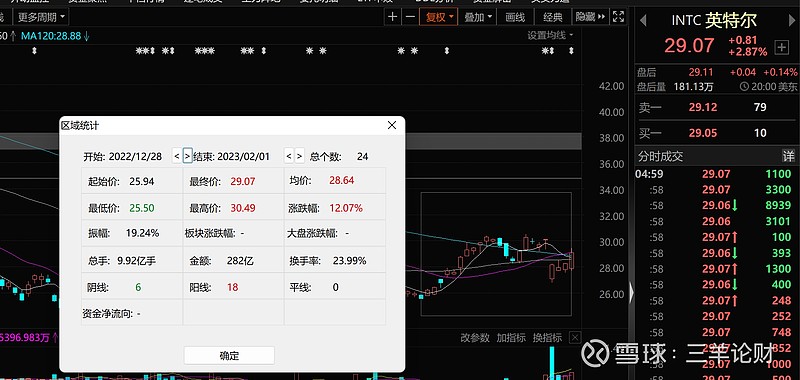Viewport: 800px width, 380px height.
Task: Click 加指标 to add indicator
Action: click(x=511, y=338)
